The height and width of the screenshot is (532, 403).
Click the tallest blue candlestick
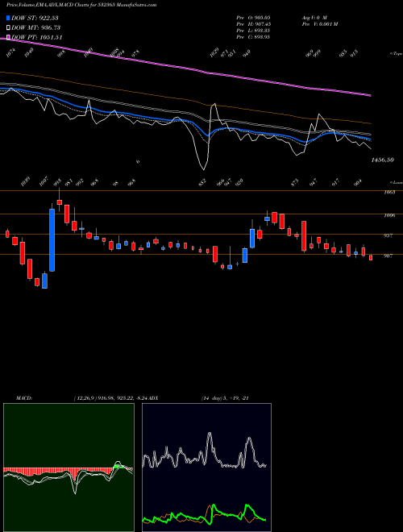pos(52,240)
